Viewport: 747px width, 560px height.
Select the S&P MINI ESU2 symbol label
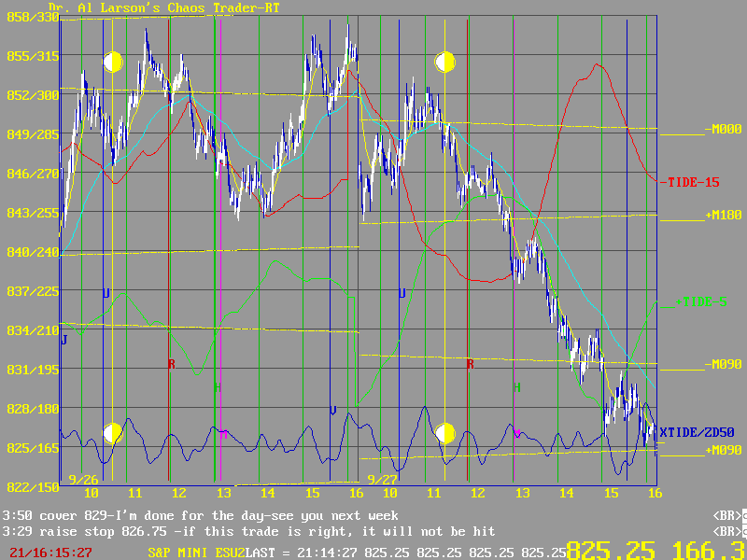coord(194,553)
